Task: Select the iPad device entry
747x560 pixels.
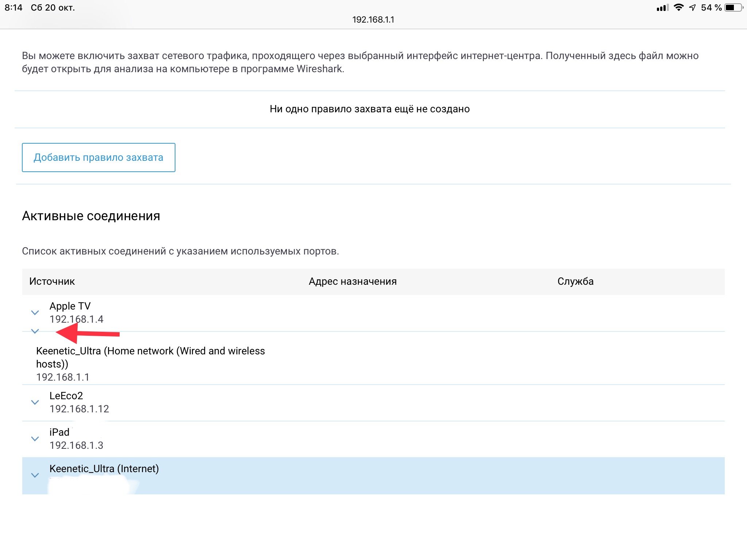Action: point(59,432)
